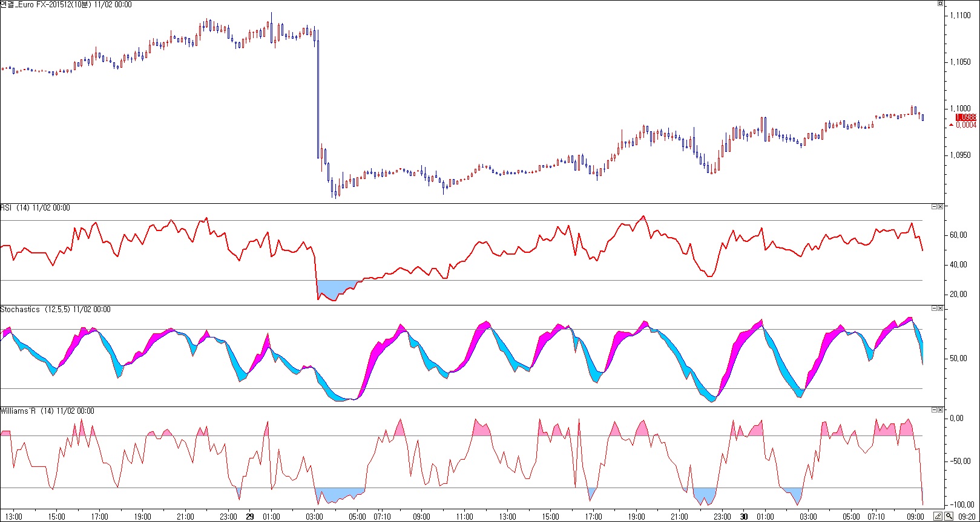This screenshot has width=980, height=522.
Task: Close the Stochastics indicator panel
Action: pyautogui.click(x=940, y=308)
